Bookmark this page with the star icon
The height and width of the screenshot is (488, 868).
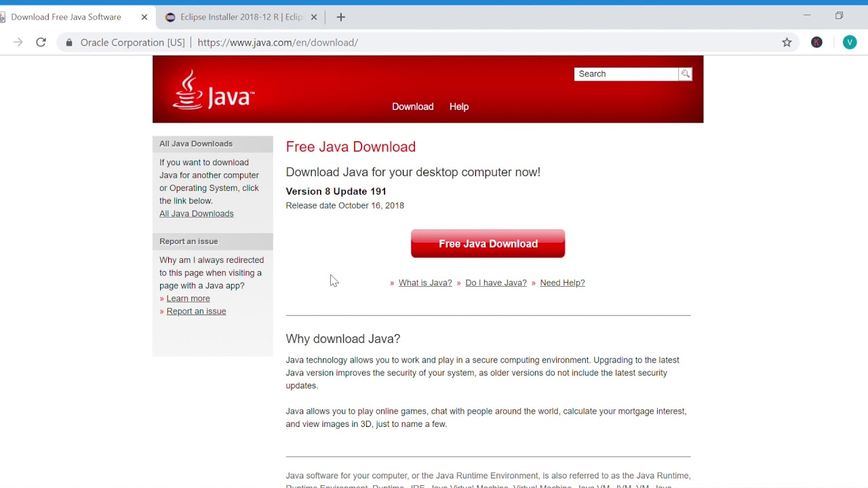pos(787,42)
